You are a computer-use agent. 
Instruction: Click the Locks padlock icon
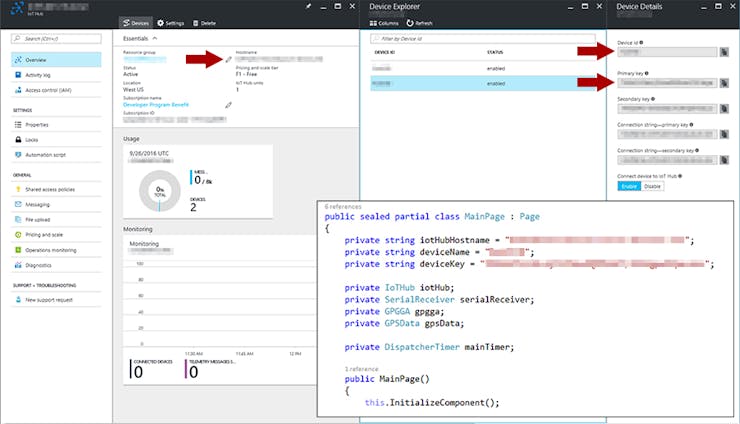coord(18,139)
